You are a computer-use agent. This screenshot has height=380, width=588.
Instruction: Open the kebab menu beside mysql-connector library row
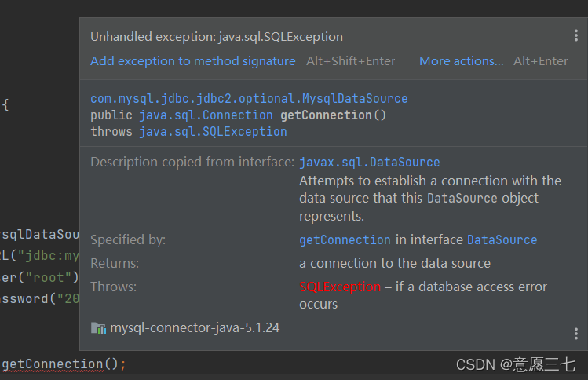[x=576, y=333]
